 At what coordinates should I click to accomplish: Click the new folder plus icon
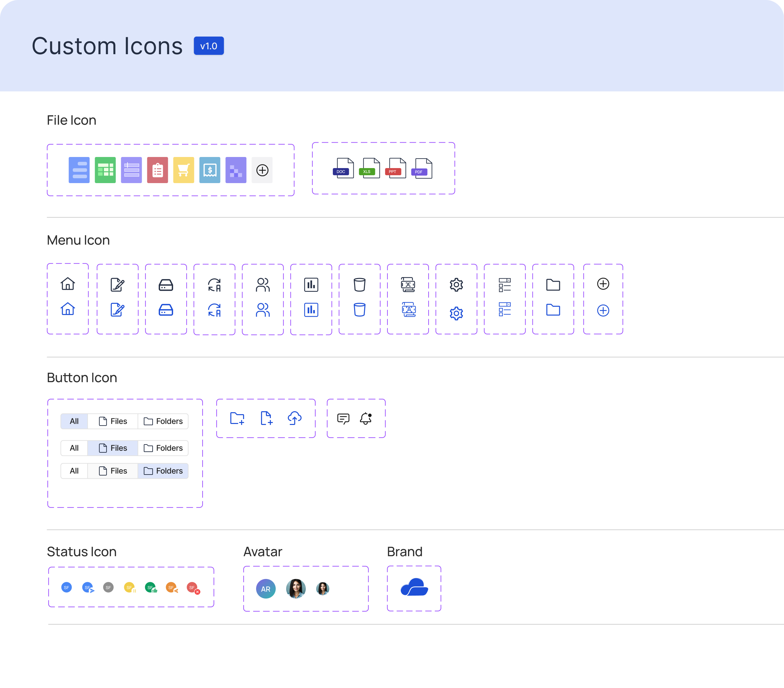pos(237,418)
